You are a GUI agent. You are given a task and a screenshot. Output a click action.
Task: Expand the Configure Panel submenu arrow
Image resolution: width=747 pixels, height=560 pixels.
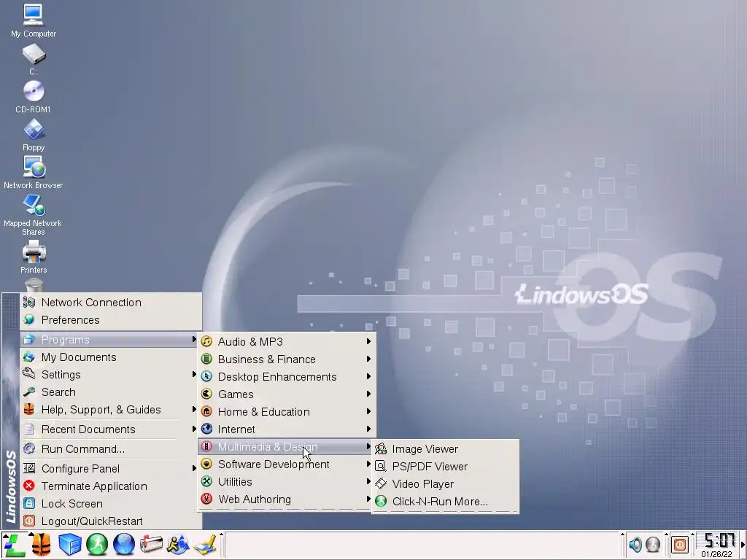[x=194, y=468]
